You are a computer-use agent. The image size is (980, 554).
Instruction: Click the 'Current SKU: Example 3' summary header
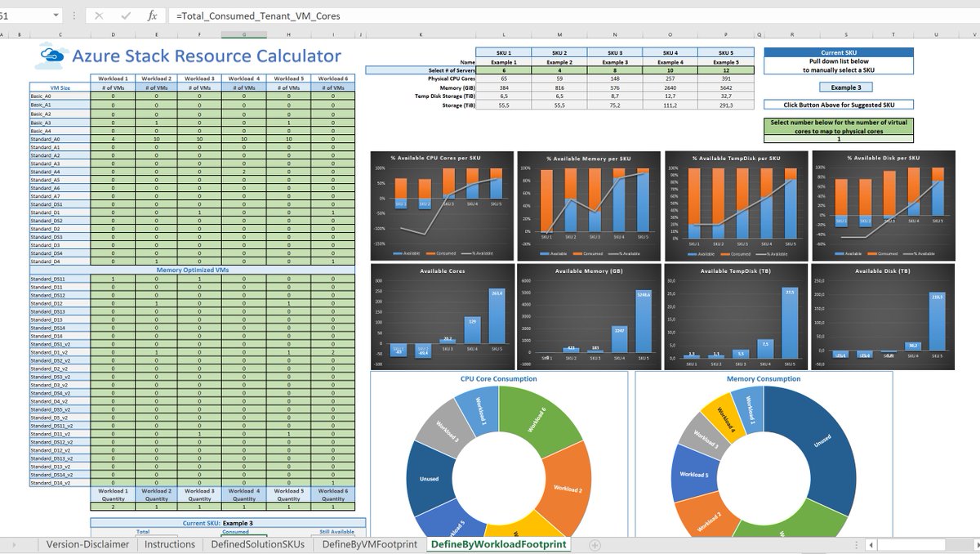coord(228,523)
